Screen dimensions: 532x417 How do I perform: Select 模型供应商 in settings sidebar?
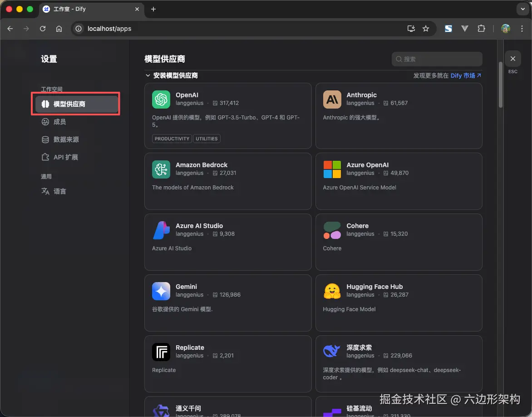tap(77, 104)
